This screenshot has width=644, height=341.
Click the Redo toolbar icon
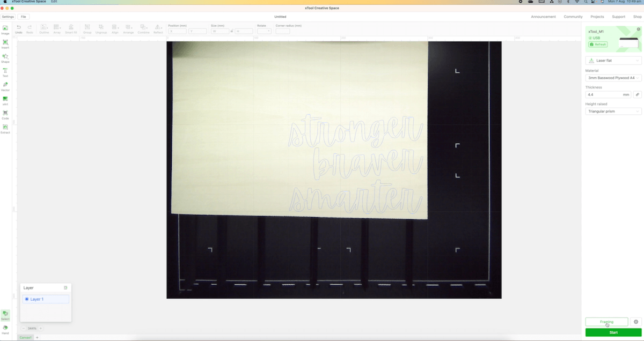click(x=30, y=29)
